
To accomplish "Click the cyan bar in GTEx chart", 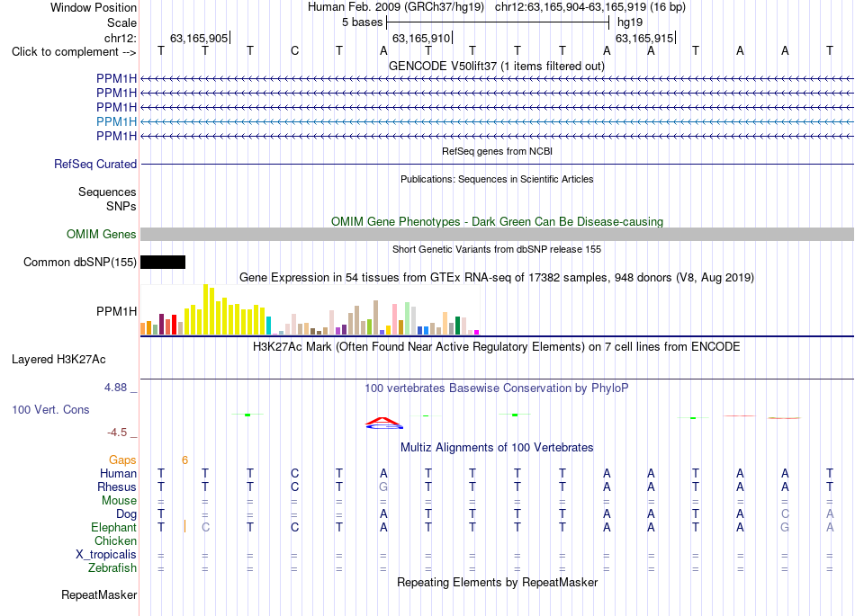I will tap(268, 326).
